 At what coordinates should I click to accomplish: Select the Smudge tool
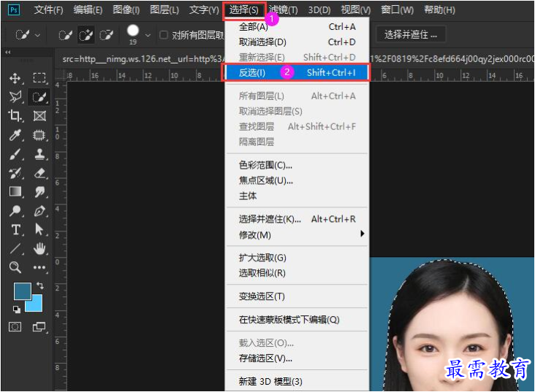[39, 192]
